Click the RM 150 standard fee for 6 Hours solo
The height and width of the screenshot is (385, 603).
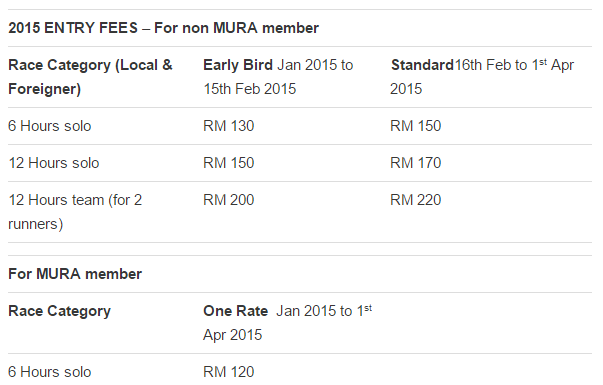415,126
